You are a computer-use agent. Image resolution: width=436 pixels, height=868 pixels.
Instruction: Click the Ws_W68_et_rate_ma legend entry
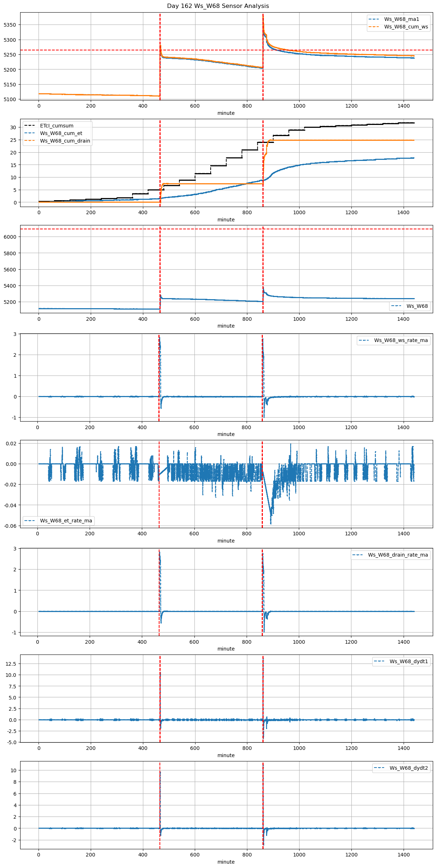pyautogui.click(x=66, y=521)
